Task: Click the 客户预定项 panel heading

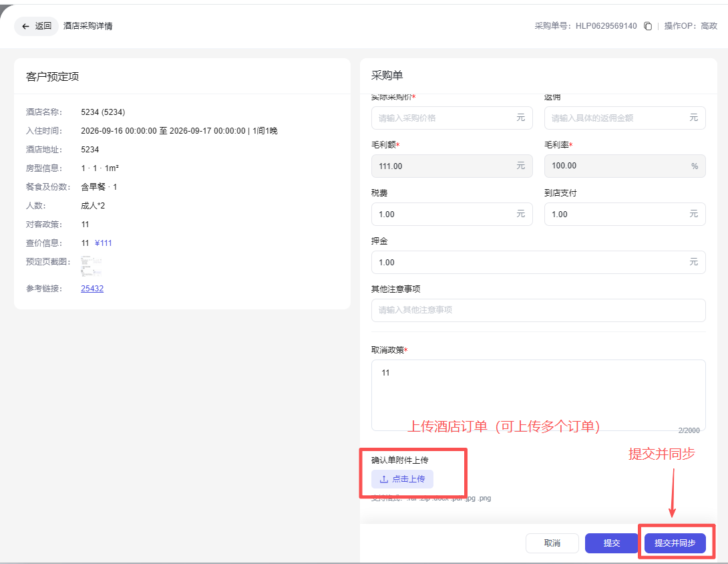Action: point(53,77)
